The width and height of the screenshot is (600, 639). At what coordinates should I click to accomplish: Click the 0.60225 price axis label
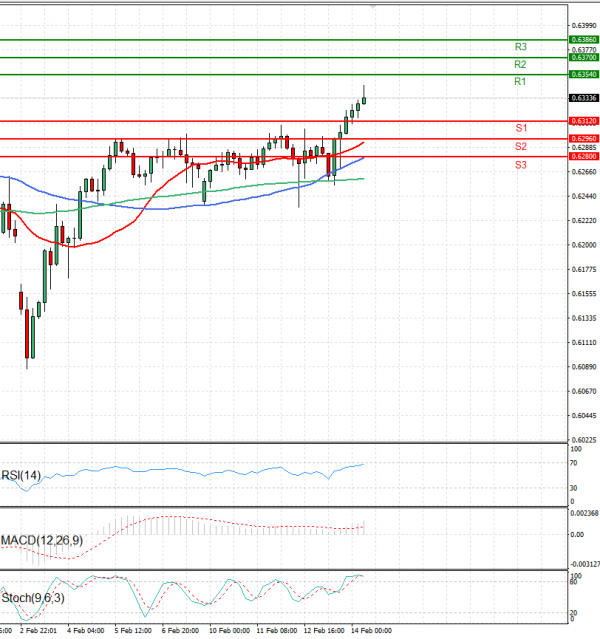tap(584, 440)
